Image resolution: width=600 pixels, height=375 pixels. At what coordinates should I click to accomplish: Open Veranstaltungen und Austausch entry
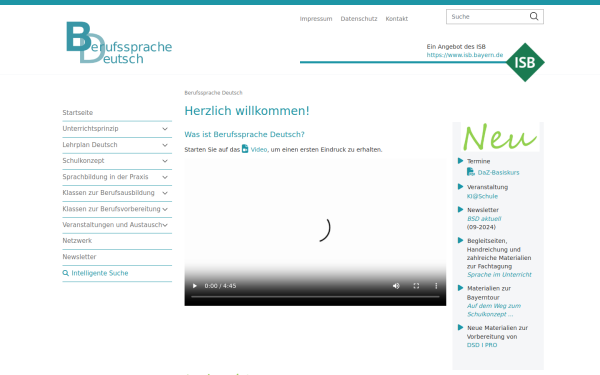[112, 225]
